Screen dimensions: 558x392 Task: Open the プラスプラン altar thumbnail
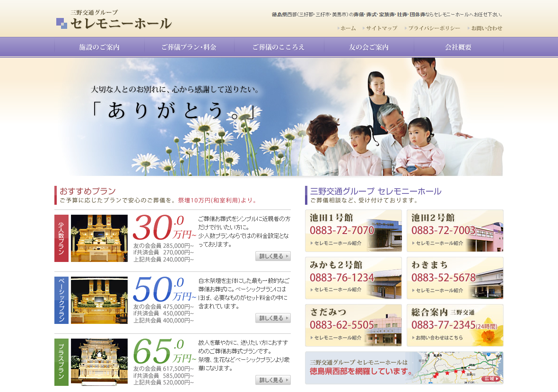(x=99, y=362)
